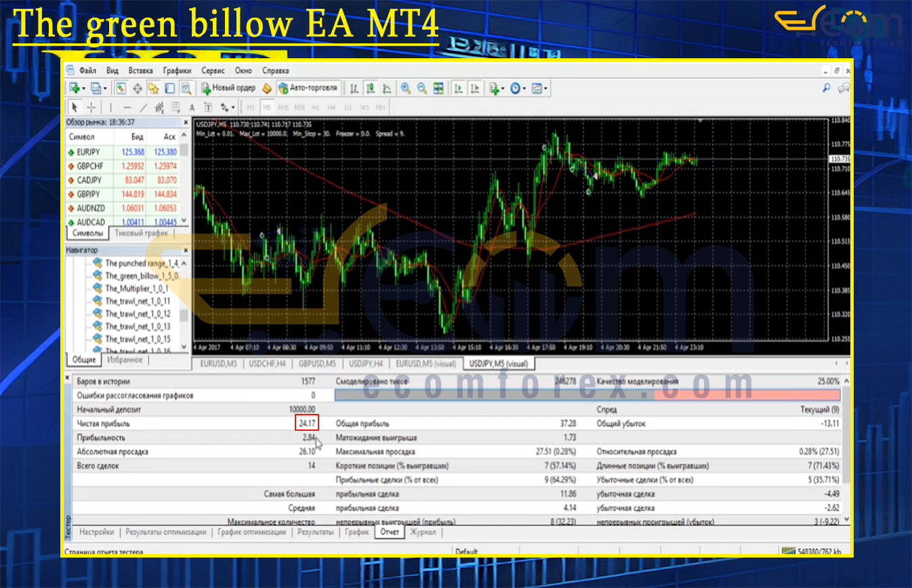Expand the templates dropdown in toolbar
The image size is (912, 588).
[x=546, y=89]
